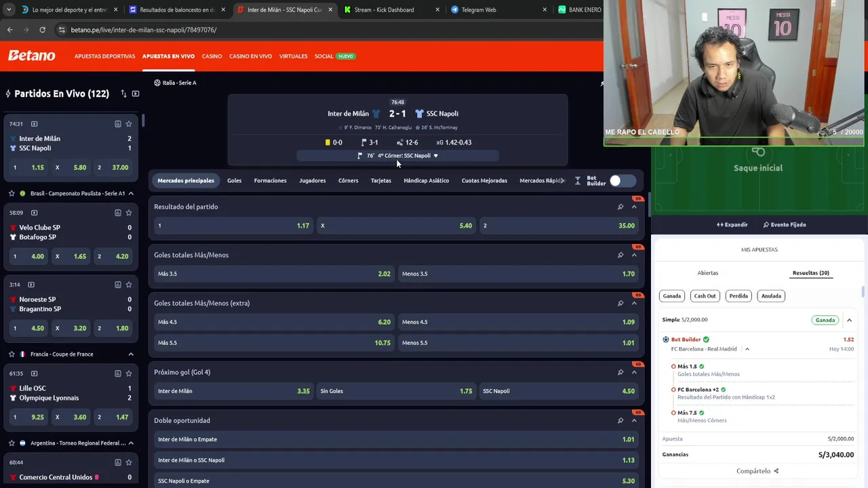Collapse FC Barcelona - Real Madrid bet details
The width and height of the screenshot is (868, 488).
(747, 349)
